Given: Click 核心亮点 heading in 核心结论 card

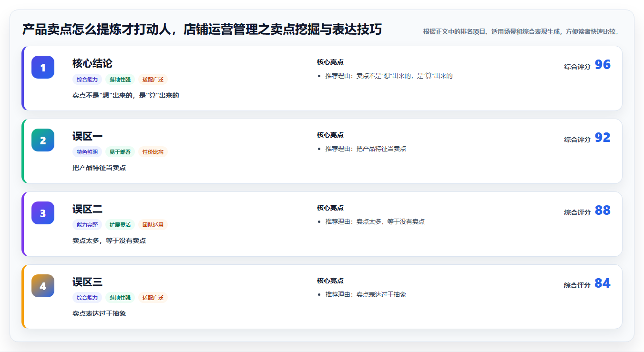Looking at the screenshot, I should point(330,62).
